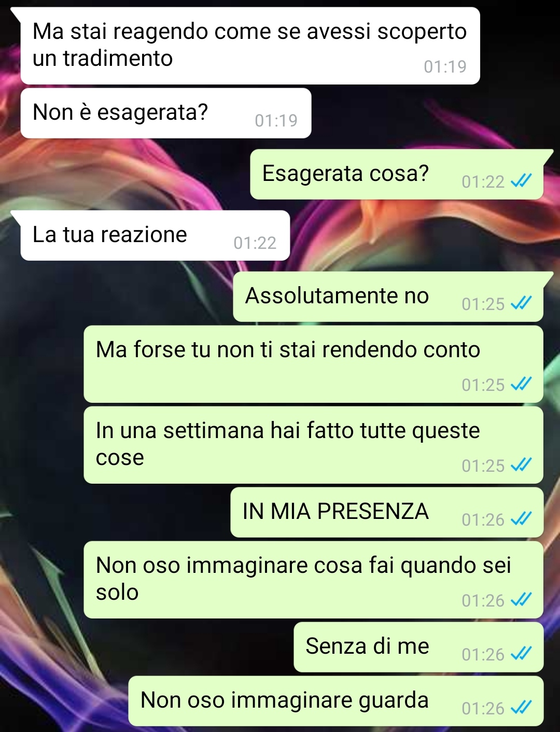Tap read ticks on 'cosa fai quando sei solo' message
Screen dimensions: 560x732
[x=521, y=600]
